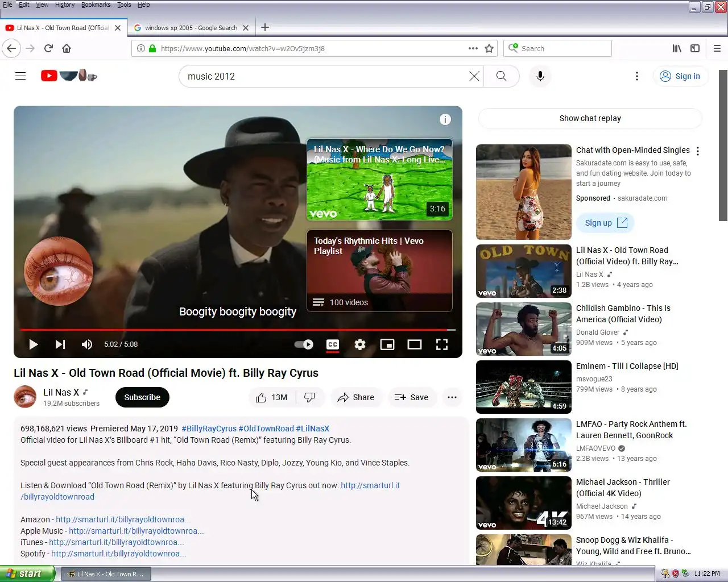728x582 pixels.
Task: Enter full screen mode
Action: 442,344
